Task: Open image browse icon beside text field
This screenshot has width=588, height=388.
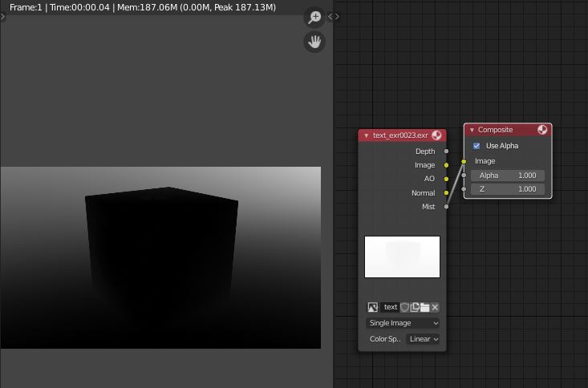Action: [x=372, y=307]
